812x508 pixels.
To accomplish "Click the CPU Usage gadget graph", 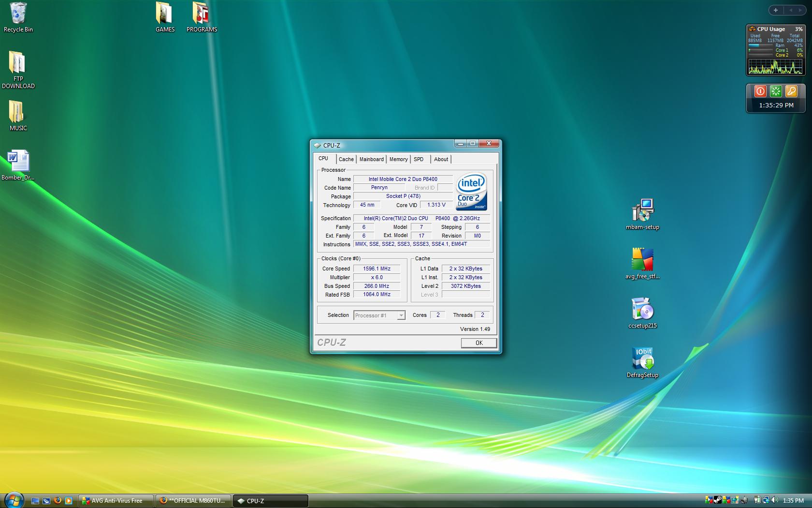I will click(775, 66).
